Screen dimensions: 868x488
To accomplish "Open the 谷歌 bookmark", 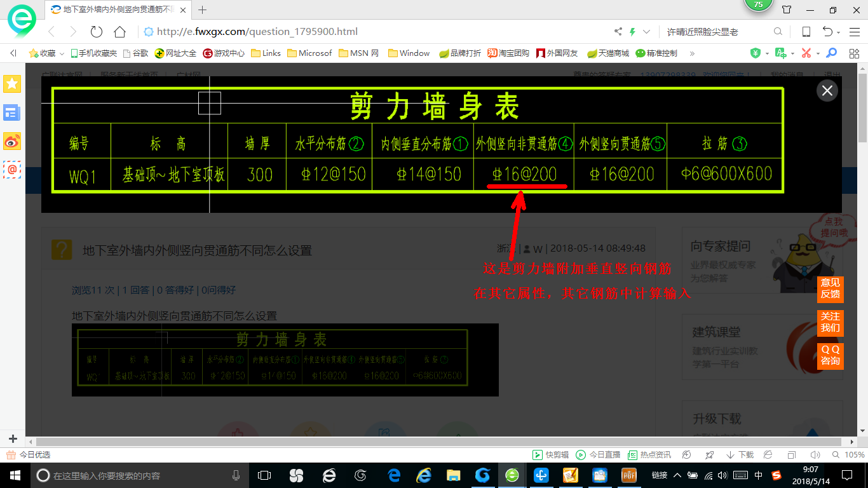I will point(135,53).
